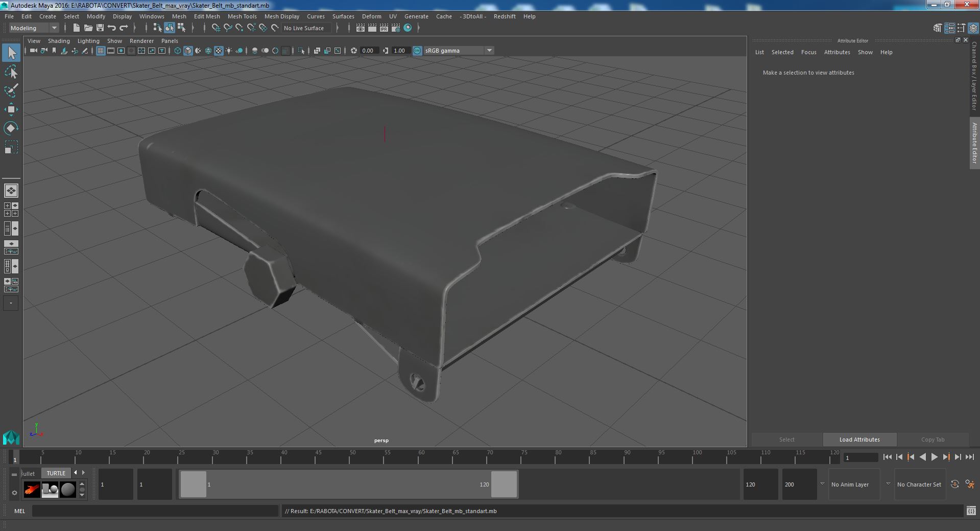Open the No Character Set dropdown
Viewport: 980px width, 531px height.
[921, 484]
